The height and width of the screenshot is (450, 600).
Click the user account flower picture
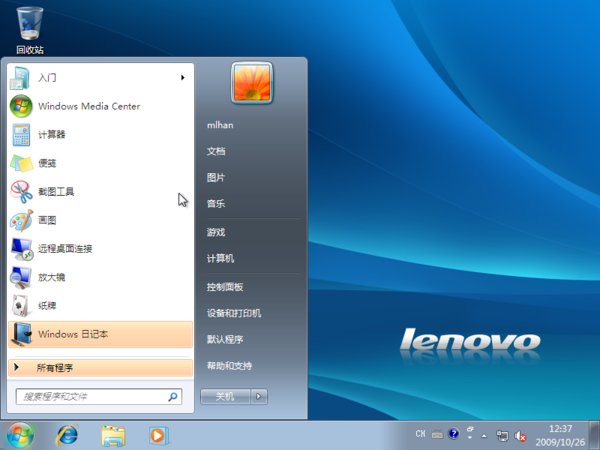coord(252,83)
